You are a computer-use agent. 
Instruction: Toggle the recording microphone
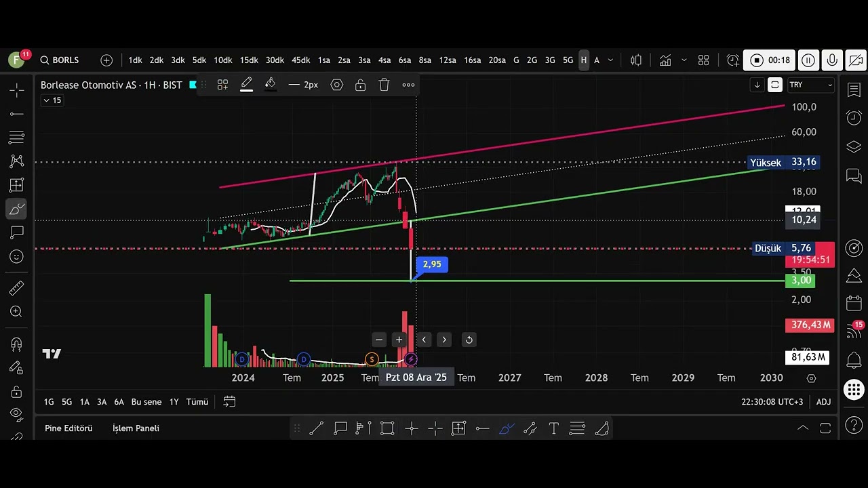(832, 60)
